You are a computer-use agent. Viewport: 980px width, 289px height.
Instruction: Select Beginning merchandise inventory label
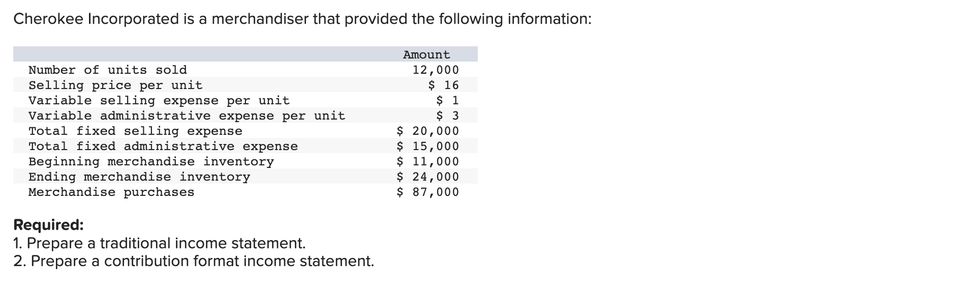tap(151, 161)
